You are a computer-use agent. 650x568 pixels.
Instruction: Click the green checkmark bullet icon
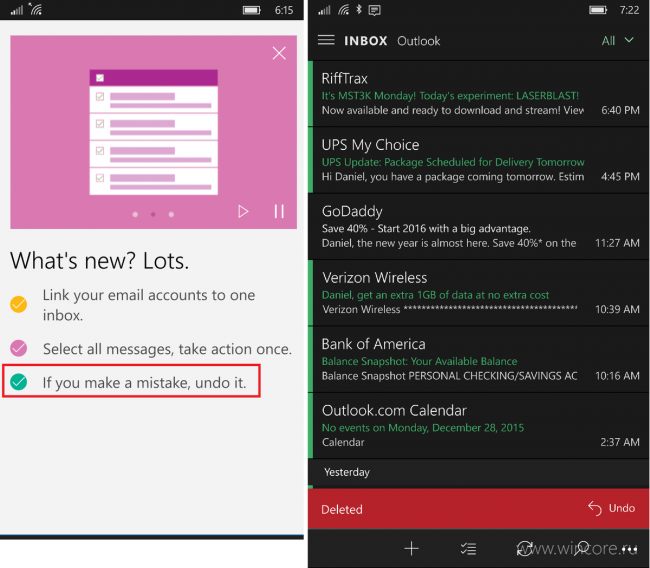[x=19, y=381]
